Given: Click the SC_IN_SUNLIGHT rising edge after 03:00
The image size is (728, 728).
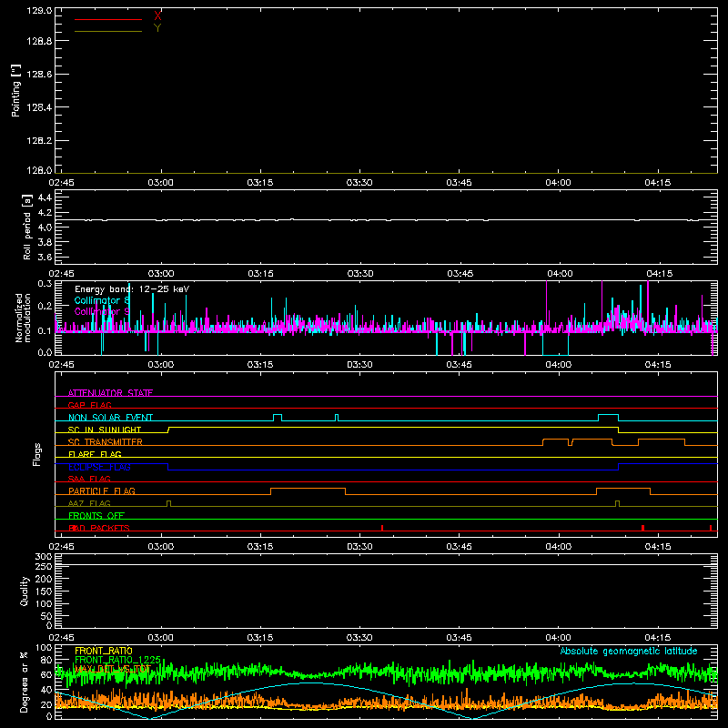Looking at the screenshot, I should [x=168, y=430].
